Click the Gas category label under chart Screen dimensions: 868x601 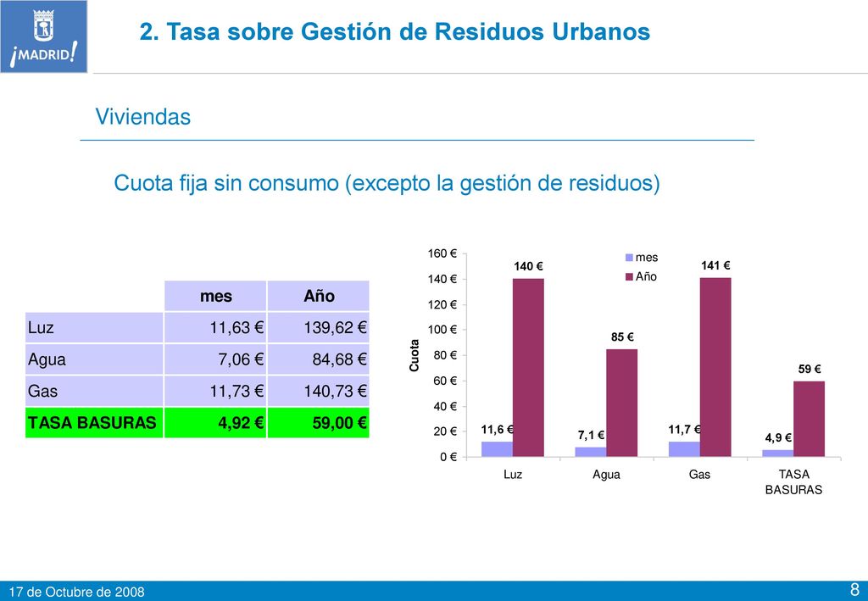click(x=699, y=475)
